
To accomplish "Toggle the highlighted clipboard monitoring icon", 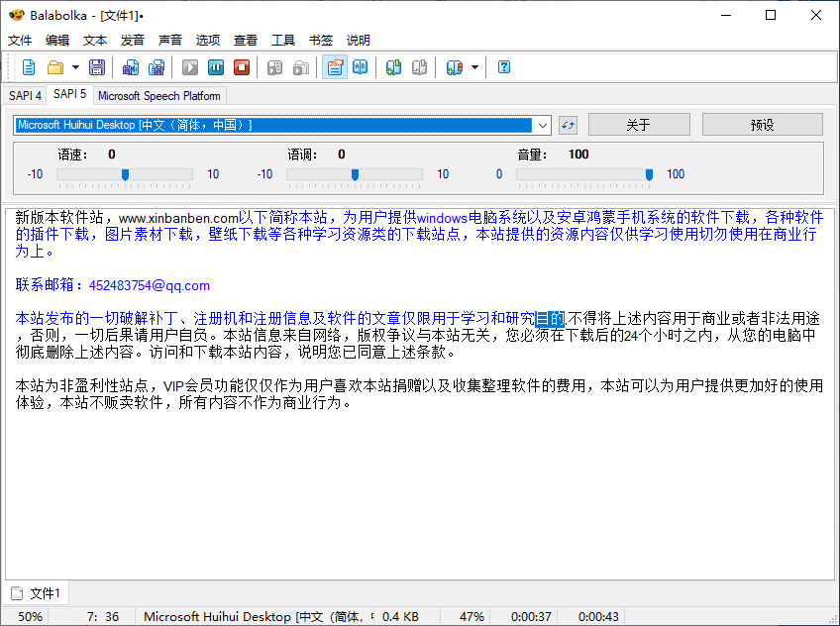I will [x=335, y=67].
